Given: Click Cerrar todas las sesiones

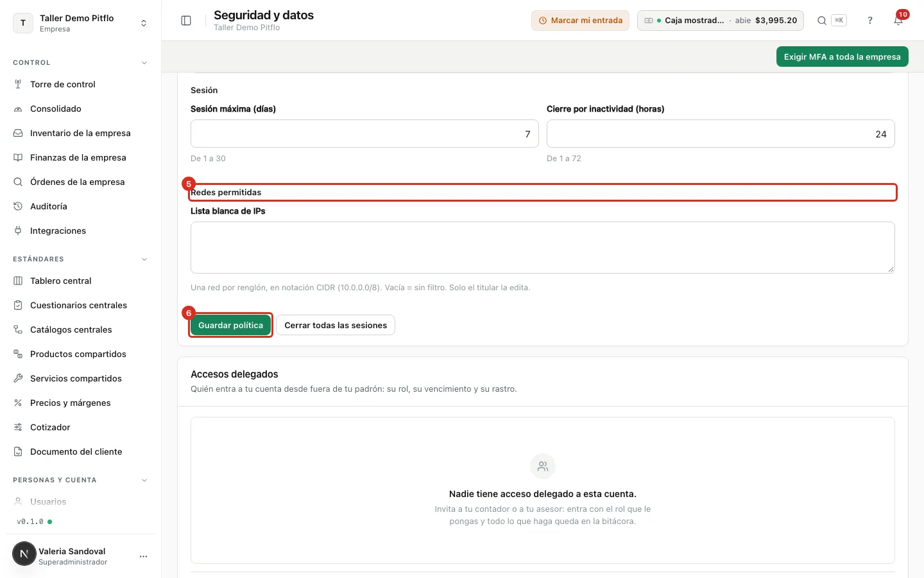Looking at the screenshot, I should click(x=336, y=325).
